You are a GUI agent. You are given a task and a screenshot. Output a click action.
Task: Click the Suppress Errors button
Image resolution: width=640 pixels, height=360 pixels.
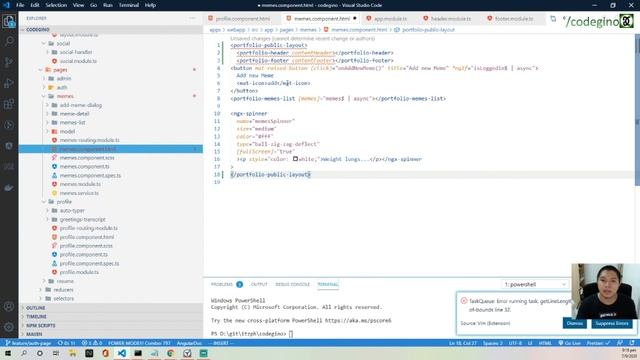pos(611,323)
